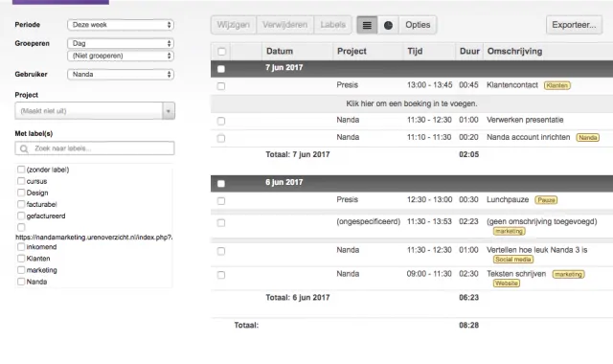613x364 pixels.
Task: Click the Nanda label tag on account inrichten
Action: (x=587, y=138)
